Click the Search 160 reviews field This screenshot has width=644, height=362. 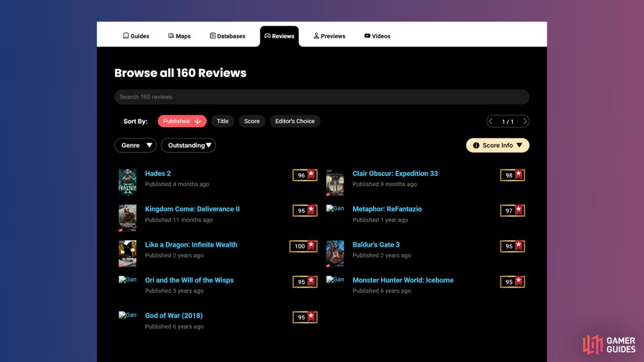click(321, 97)
